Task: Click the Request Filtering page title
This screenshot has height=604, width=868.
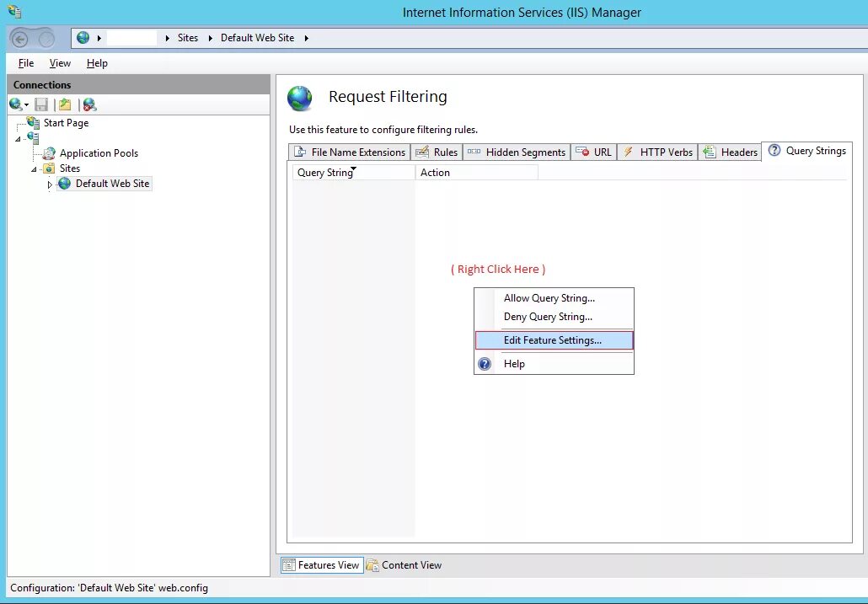Action: (x=388, y=96)
